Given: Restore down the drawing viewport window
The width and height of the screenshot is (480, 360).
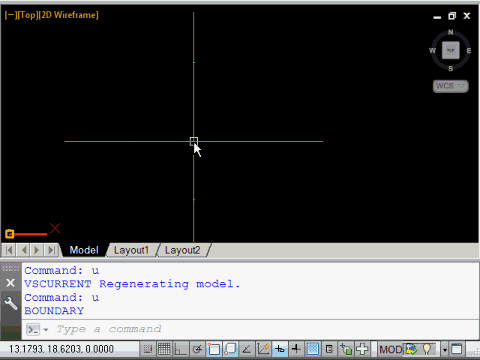Looking at the screenshot, I should [452, 16].
